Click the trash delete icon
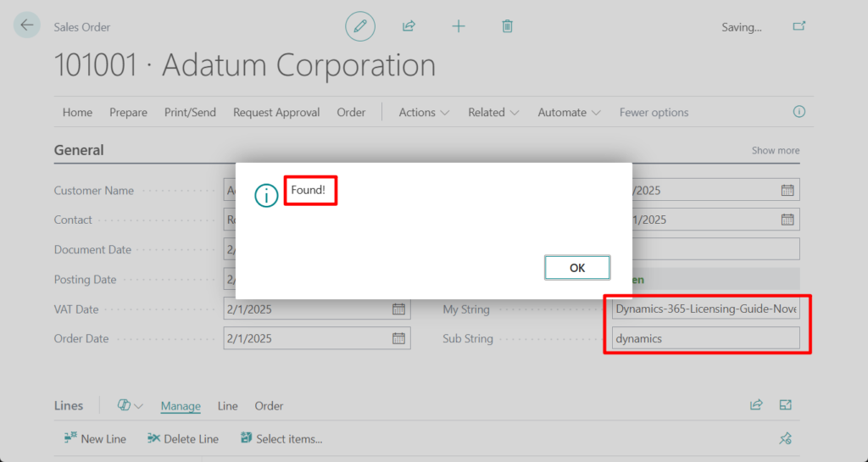Image resolution: width=868 pixels, height=462 pixels. [507, 26]
